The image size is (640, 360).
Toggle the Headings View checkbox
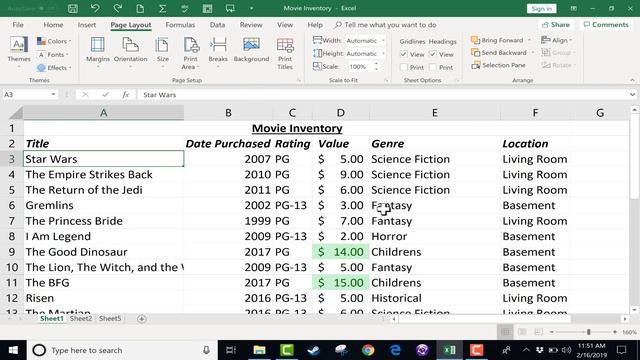433,54
